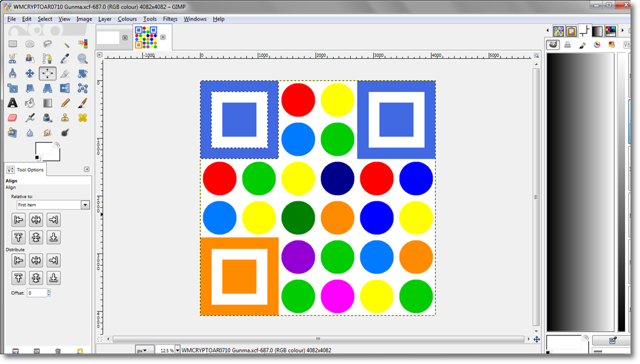Viewport: 640px width, 364px height.
Task: Select the Crop tool
Action: (x=65, y=73)
